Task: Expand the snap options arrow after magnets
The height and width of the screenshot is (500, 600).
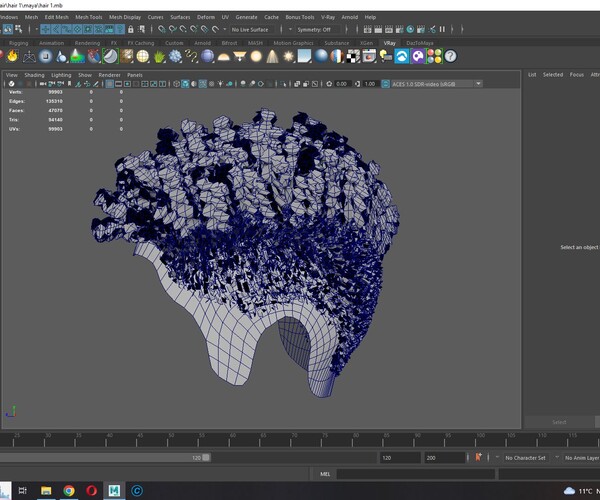Action: (225, 29)
